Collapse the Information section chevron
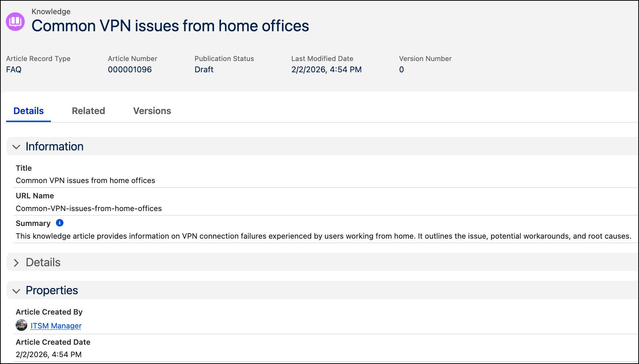Image resolution: width=639 pixels, height=364 pixels. click(x=16, y=147)
